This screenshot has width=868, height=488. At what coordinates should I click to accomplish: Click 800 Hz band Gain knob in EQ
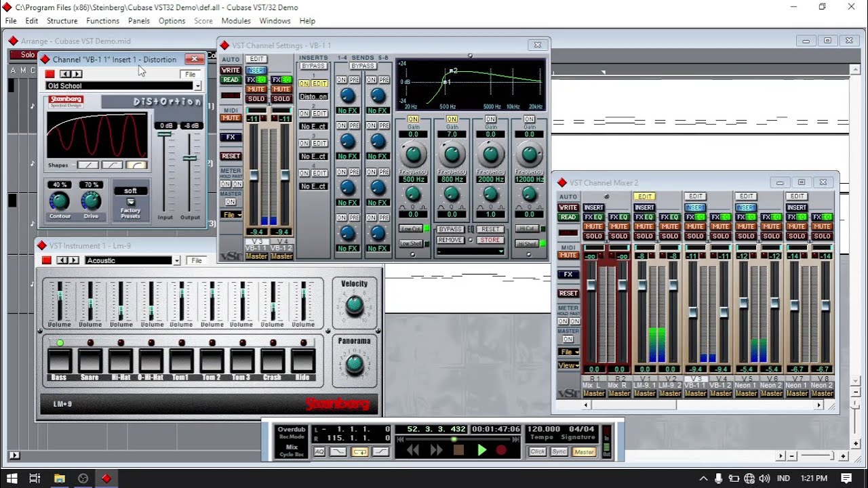click(452, 154)
